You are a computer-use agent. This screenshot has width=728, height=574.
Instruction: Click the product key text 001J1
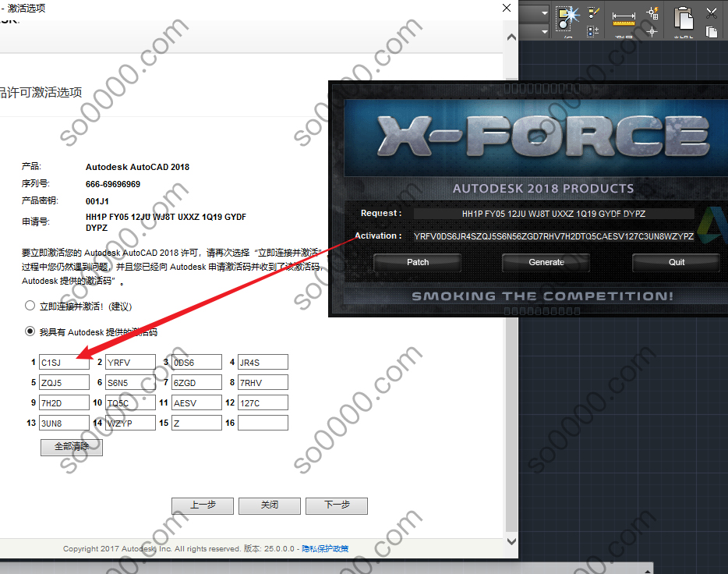pyautogui.click(x=97, y=201)
